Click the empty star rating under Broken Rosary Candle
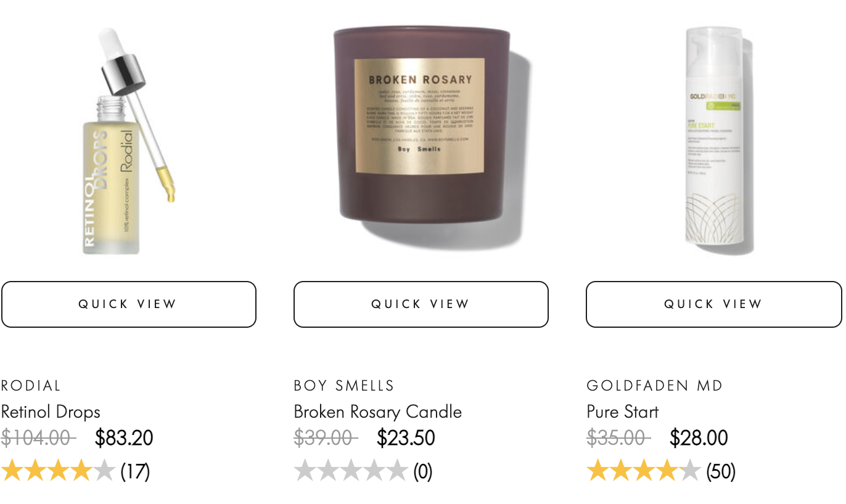The image size is (846, 504). click(x=351, y=471)
